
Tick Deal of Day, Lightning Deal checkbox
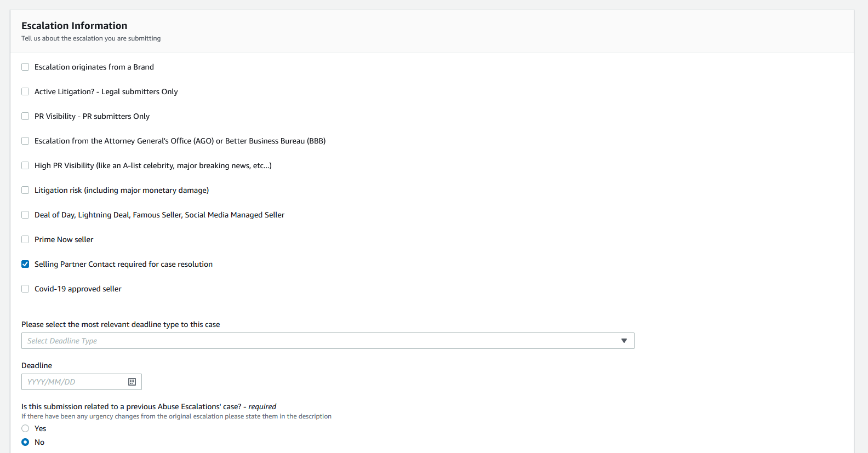coord(25,215)
